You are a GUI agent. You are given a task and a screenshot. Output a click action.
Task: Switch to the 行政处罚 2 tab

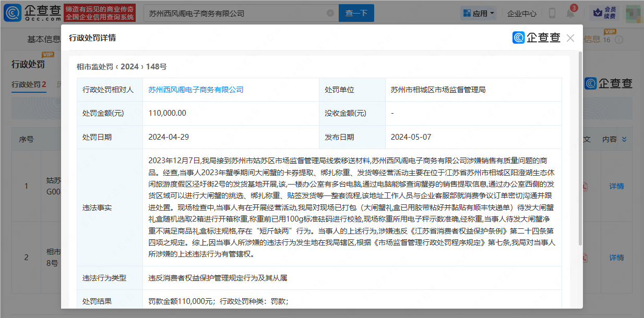[x=29, y=84]
